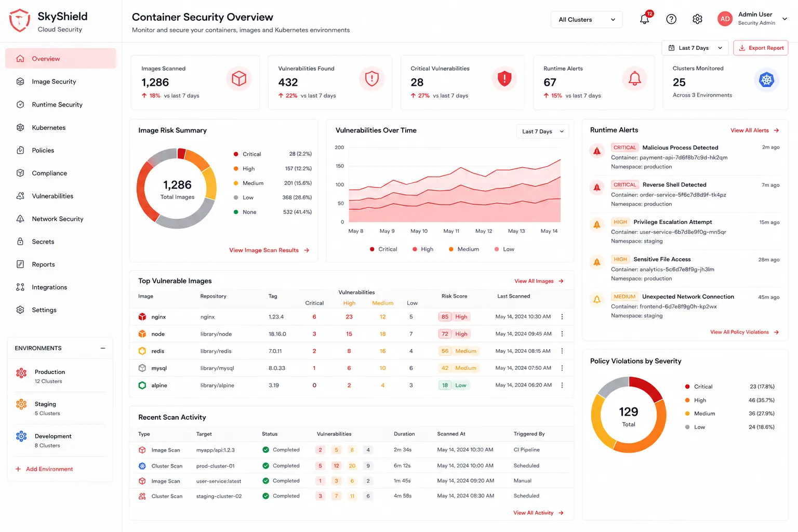The width and height of the screenshot is (798, 532).
Task: Click the Critical Vulnerabilities red shield icon
Action: [x=504, y=78]
